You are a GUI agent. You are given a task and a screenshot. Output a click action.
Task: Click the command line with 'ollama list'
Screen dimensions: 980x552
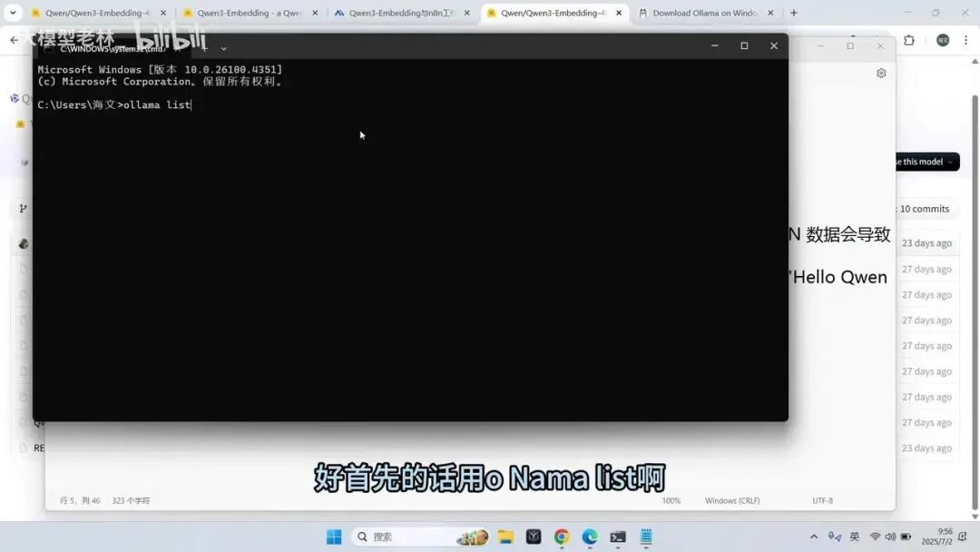(114, 105)
